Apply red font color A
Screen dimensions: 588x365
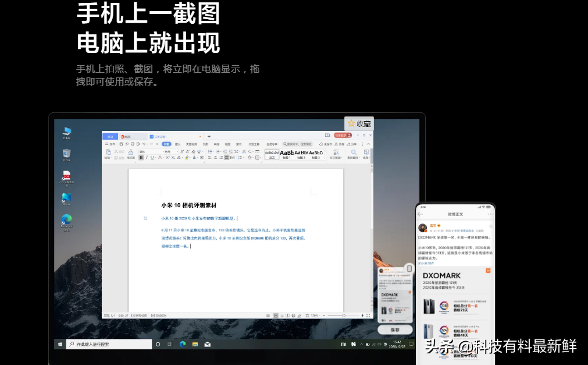point(160,157)
